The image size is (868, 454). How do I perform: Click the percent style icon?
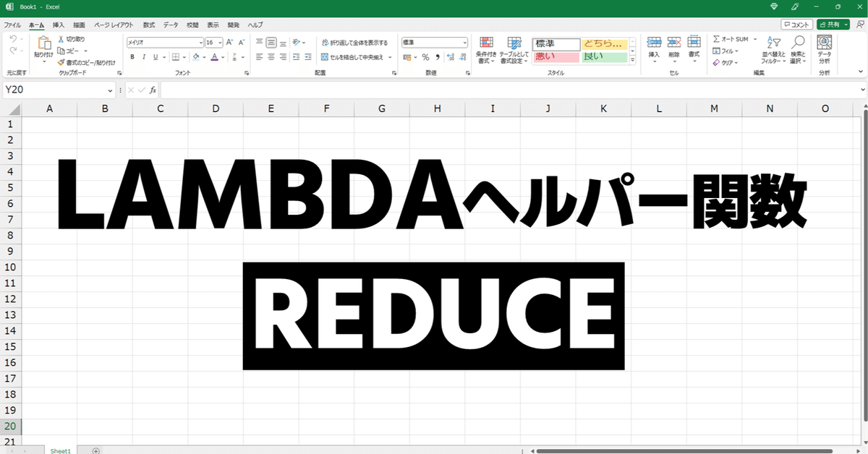point(425,56)
